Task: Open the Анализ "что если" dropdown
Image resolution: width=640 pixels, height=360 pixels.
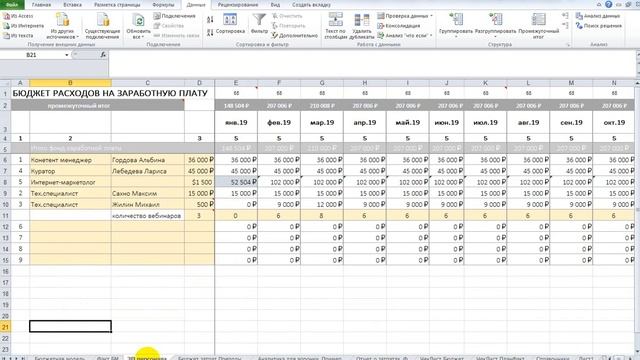Action: [x=405, y=36]
